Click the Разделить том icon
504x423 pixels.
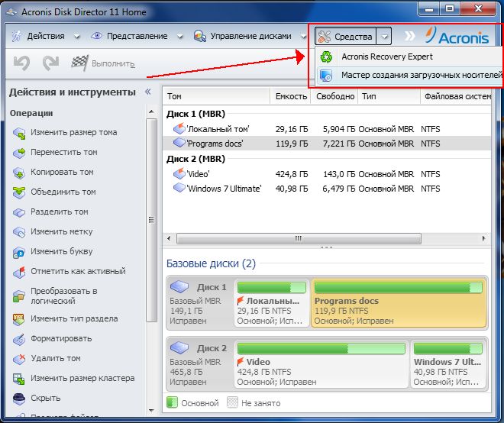19,212
